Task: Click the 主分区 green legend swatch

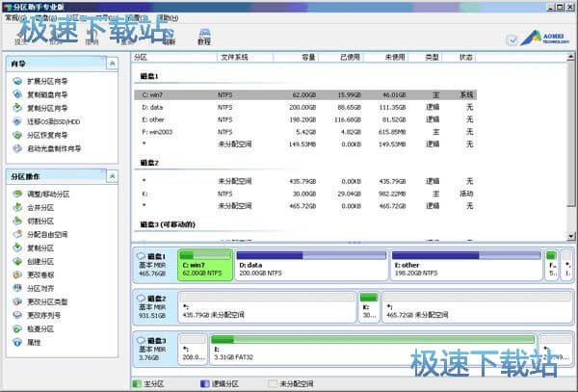Action: click(137, 384)
